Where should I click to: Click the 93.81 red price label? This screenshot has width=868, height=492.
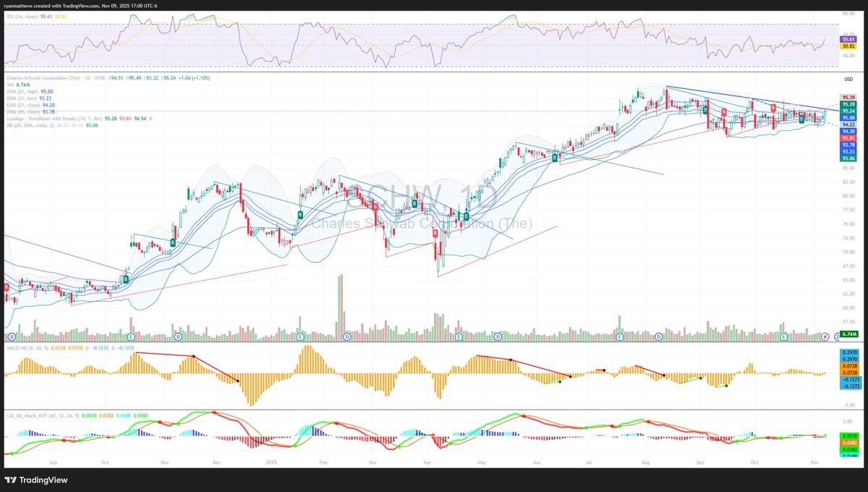pyautogui.click(x=848, y=137)
